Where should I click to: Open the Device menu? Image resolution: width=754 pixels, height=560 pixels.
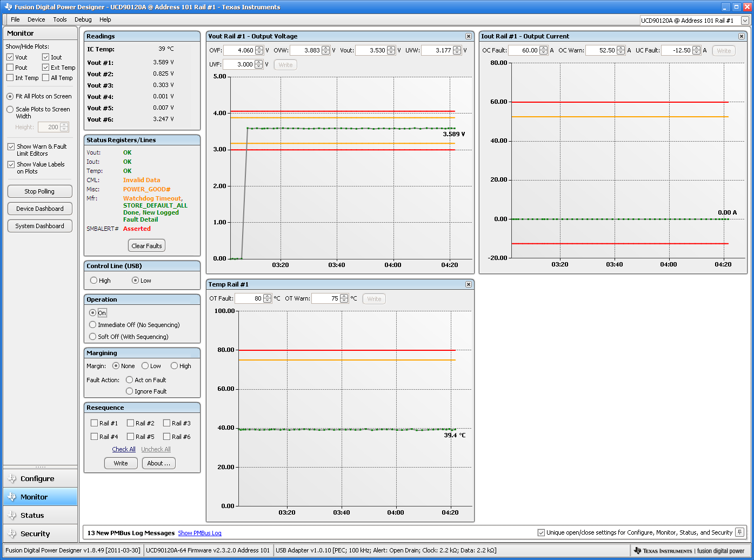click(36, 19)
